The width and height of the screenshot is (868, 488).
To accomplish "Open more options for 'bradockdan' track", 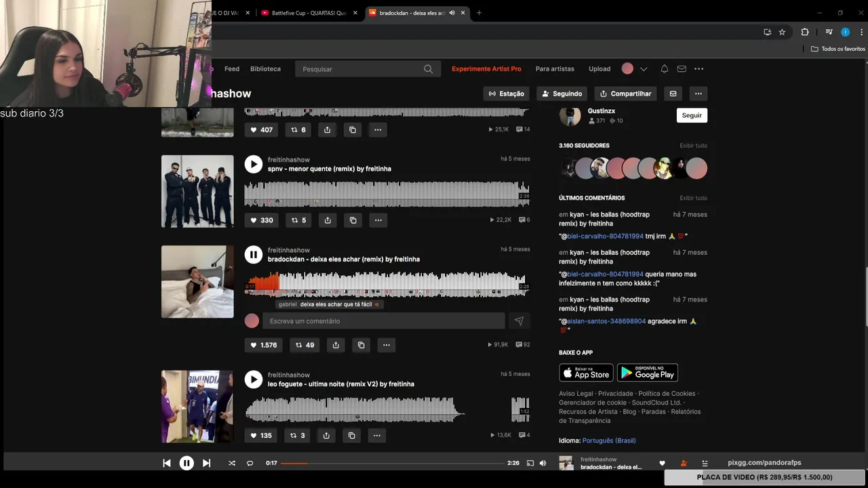I will tap(387, 345).
